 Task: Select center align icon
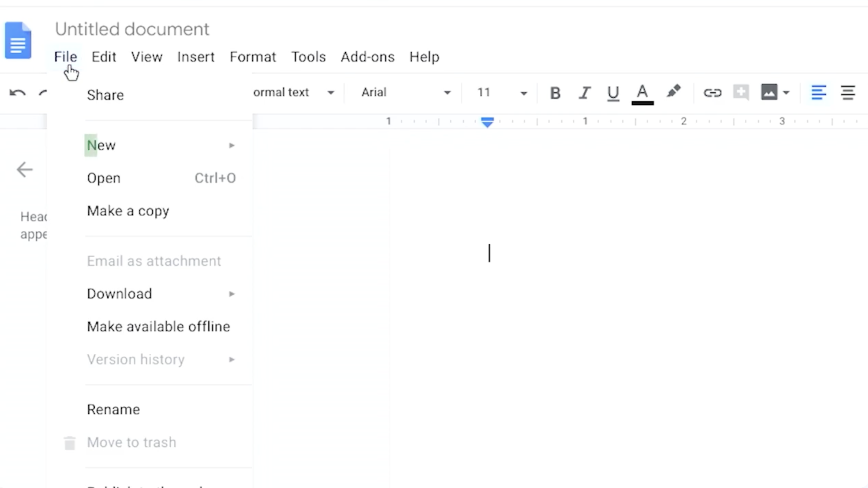[x=848, y=93]
